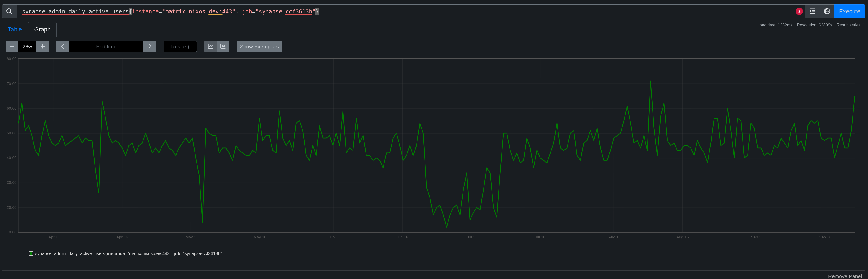
Task: Focus the End time input field
Action: click(x=106, y=46)
